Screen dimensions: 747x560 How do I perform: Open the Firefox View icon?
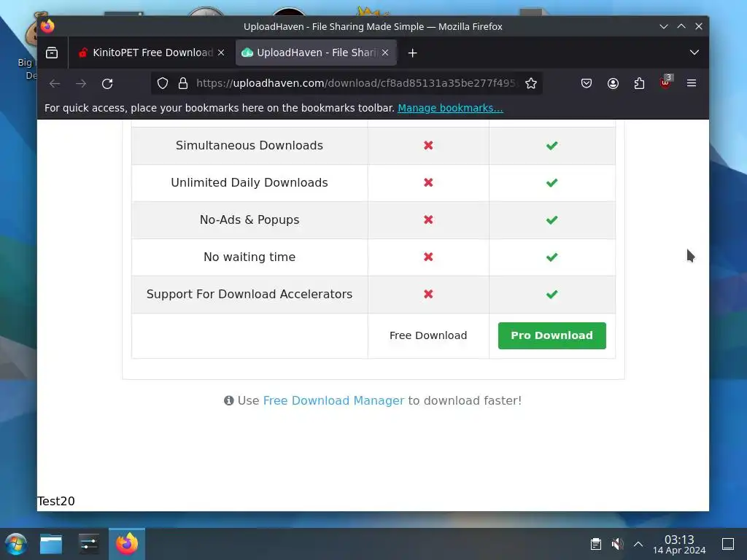click(x=52, y=52)
